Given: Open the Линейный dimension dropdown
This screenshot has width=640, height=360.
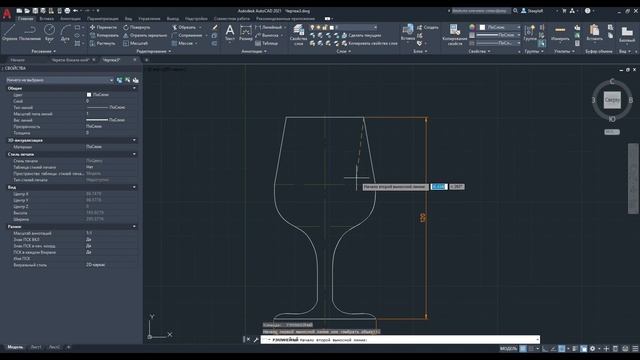Looking at the screenshot, I should point(285,27).
